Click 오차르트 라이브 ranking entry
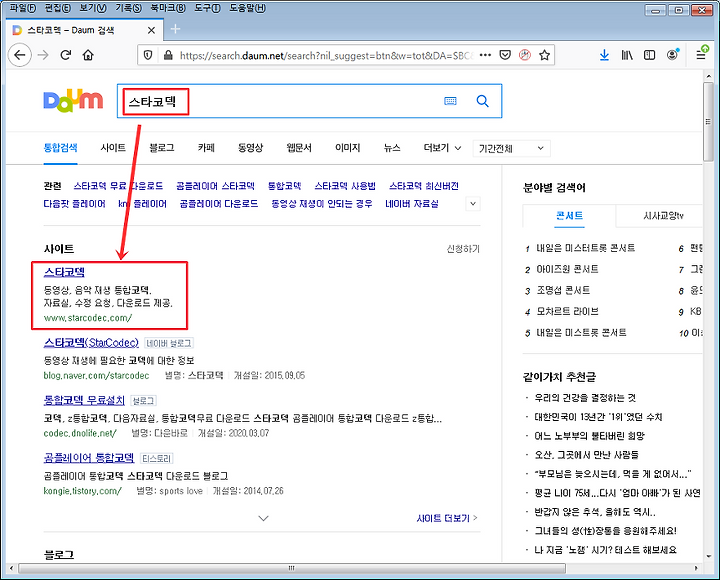720x580 pixels. tap(567, 311)
